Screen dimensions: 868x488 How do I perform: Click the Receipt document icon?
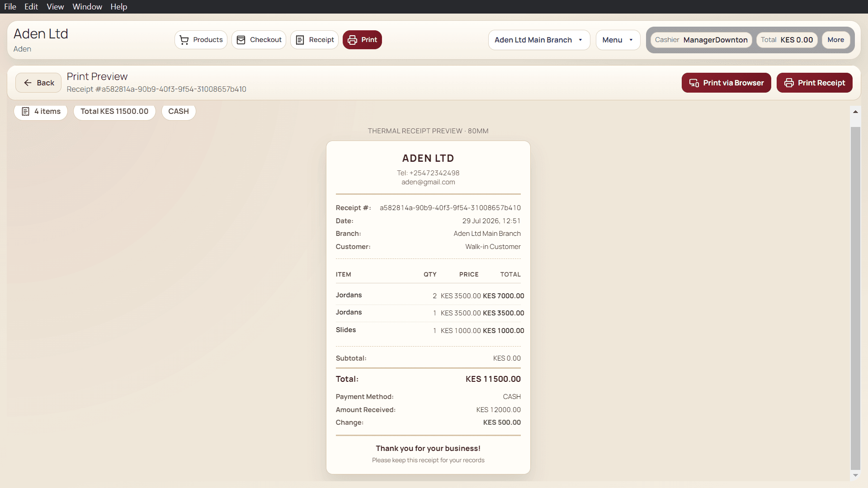click(x=300, y=40)
